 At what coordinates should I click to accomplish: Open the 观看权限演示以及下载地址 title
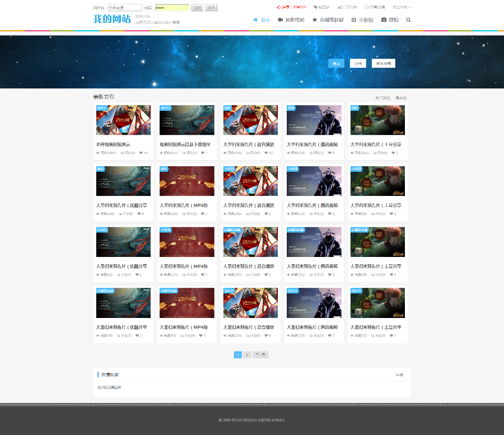(185, 144)
